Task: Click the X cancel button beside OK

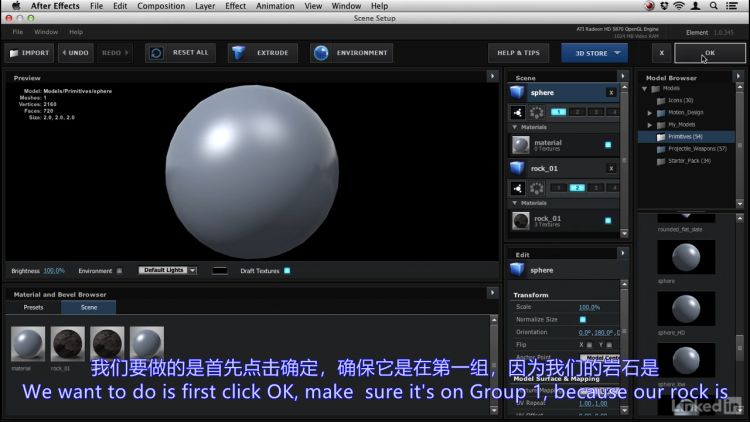Action: coord(662,53)
